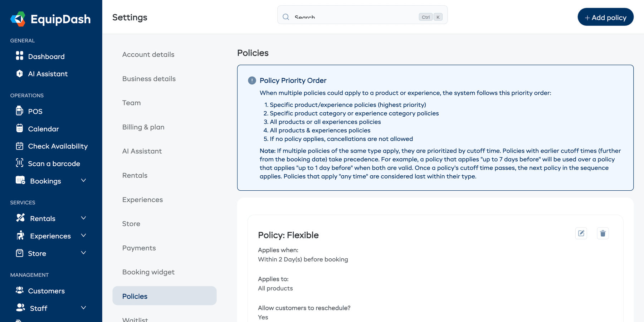Select the POS icon in the sidebar
This screenshot has height=322, width=644.
pyautogui.click(x=20, y=111)
